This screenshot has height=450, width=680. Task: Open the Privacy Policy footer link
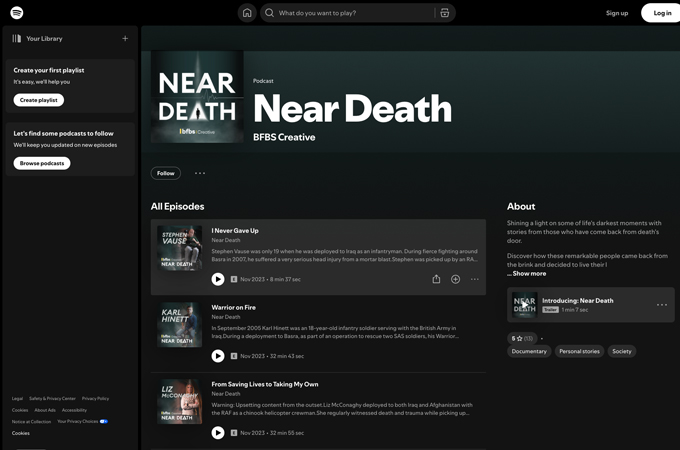click(95, 398)
